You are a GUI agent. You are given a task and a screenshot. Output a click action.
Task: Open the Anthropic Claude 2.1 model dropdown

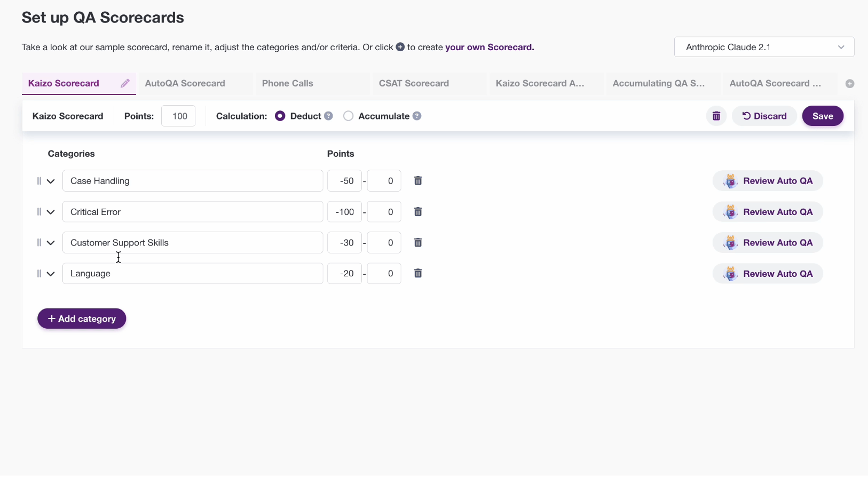(764, 47)
